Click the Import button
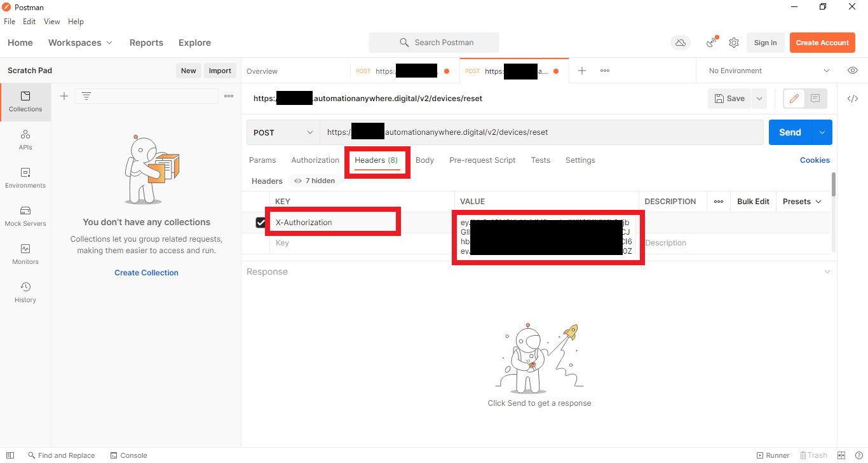This screenshot has height=463, width=868. tap(220, 71)
